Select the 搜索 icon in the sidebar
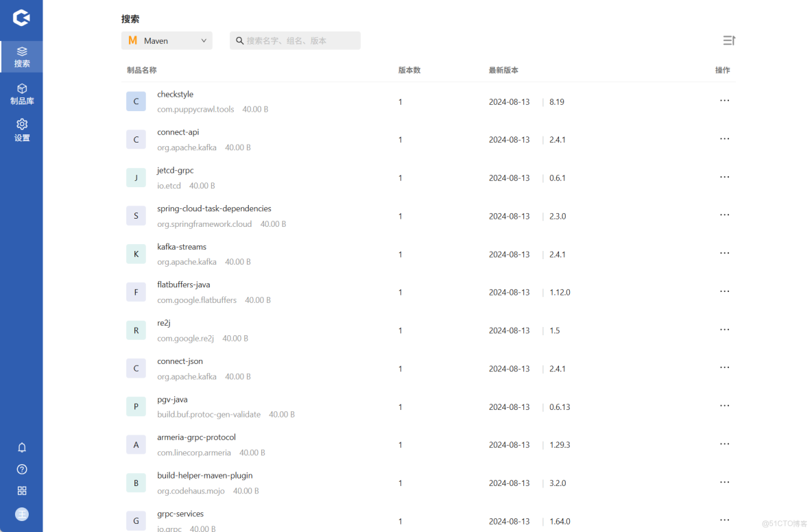This screenshot has height=532, width=812. (x=21, y=52)
